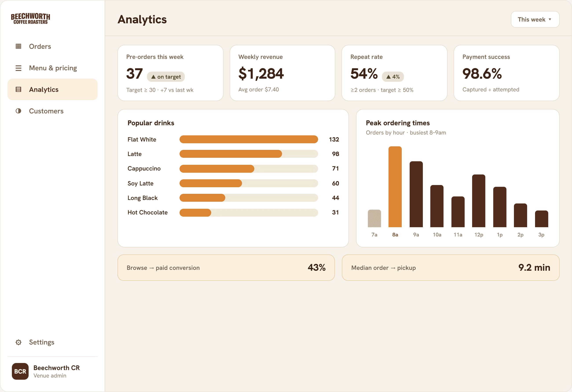Click the Repeat rate 54% value
This screenshot has width=572, height=392.
(x=364, y=73)
